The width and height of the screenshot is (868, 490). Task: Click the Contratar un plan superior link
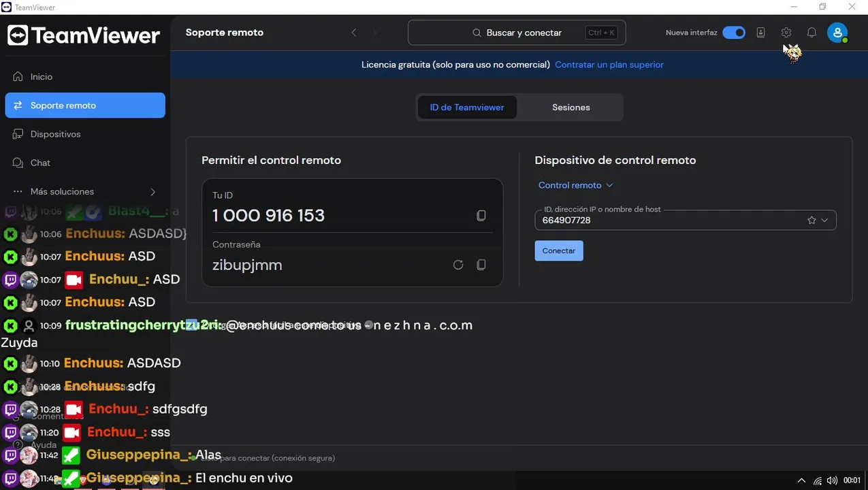click(x=609, y=65)
